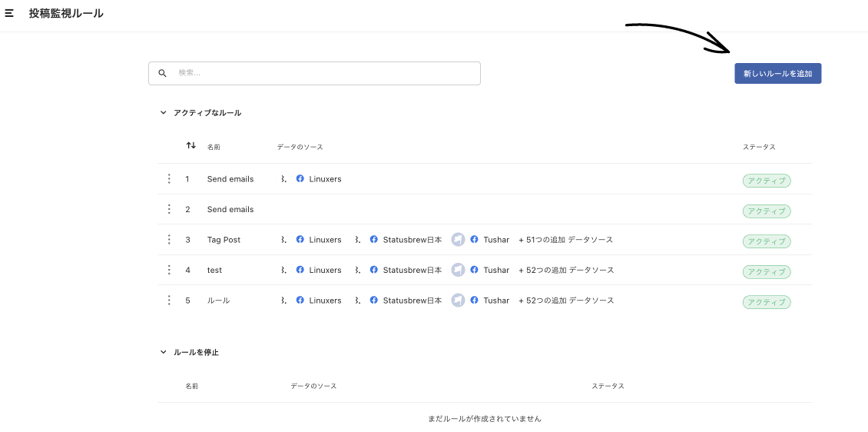868x432 pixels.
Task: Click Tushar avatar icon in Tag Post row
Action: coord(458,239)
